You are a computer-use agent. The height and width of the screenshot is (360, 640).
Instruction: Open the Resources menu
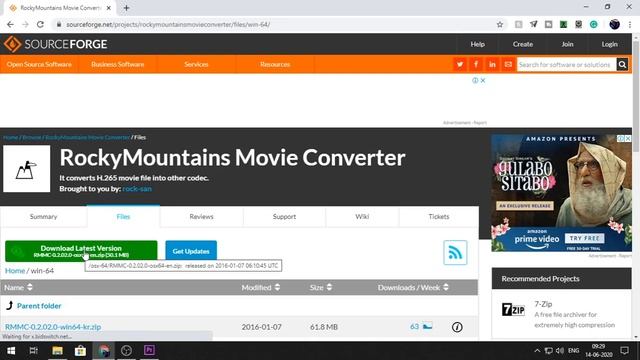275,64
